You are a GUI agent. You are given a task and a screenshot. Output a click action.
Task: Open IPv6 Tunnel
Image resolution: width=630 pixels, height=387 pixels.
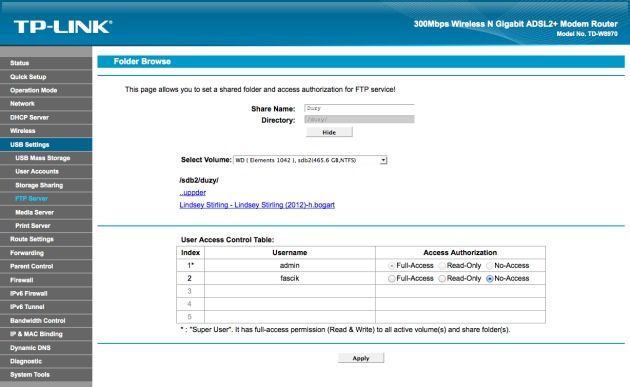46,307
